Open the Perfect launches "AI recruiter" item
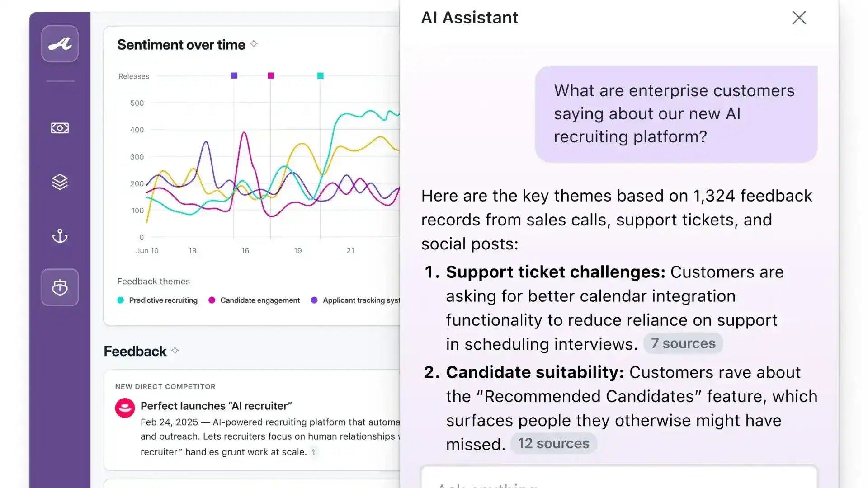The image size is (868, 488). tap(216, 406)
